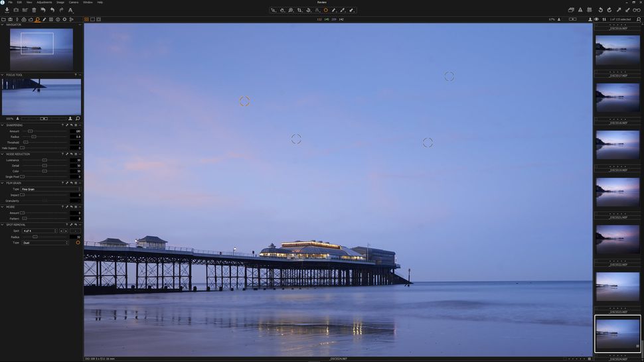
Task: Click the Undo arrow icon
Action: pos(52,10)
